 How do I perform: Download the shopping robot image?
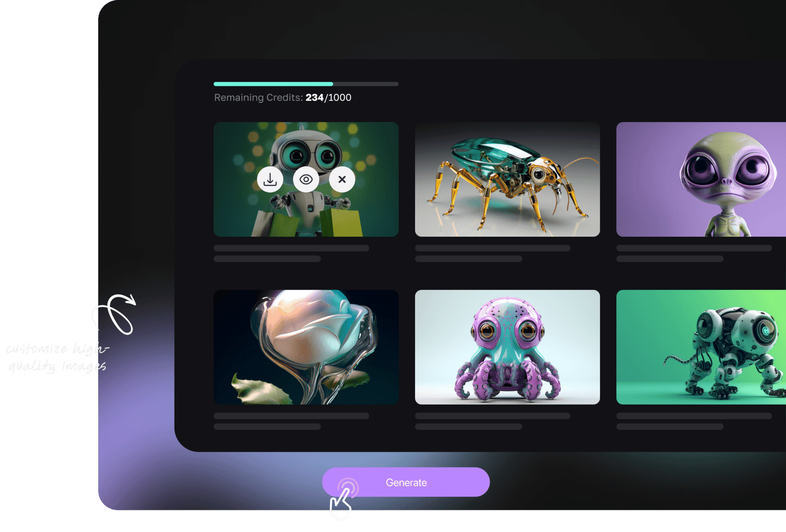(x=270, y=180)
